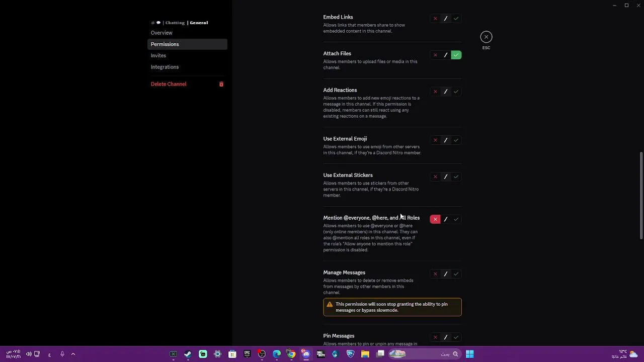
Task: Open Microsoft Store from the taskbar
Action: pos(232,354)
